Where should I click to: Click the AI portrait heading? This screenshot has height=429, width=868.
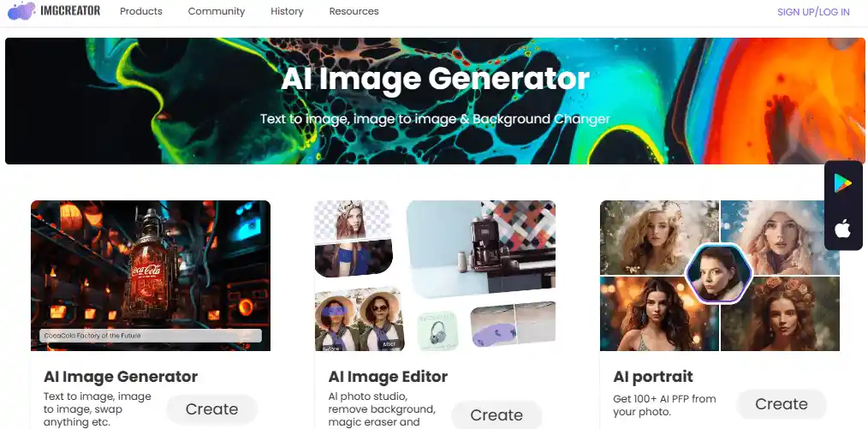click(x=653, y=377)
